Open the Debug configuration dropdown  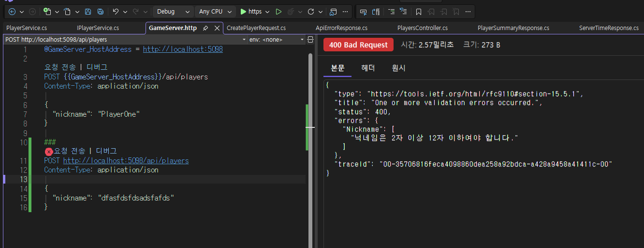[x=174, y=11]
